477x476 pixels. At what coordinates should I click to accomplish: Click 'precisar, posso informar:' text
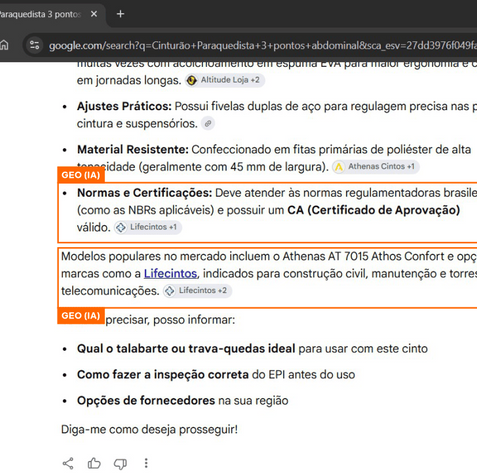[170, 320]
